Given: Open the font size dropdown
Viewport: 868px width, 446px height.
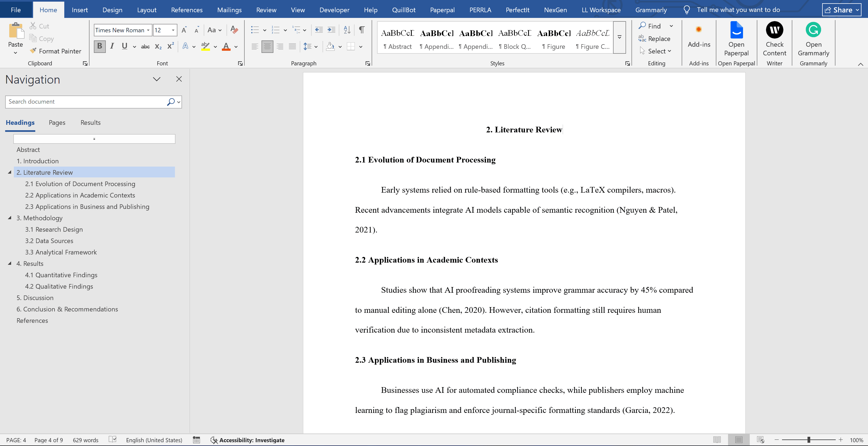Looking at the screenshot, I should [x=173, y=30].
